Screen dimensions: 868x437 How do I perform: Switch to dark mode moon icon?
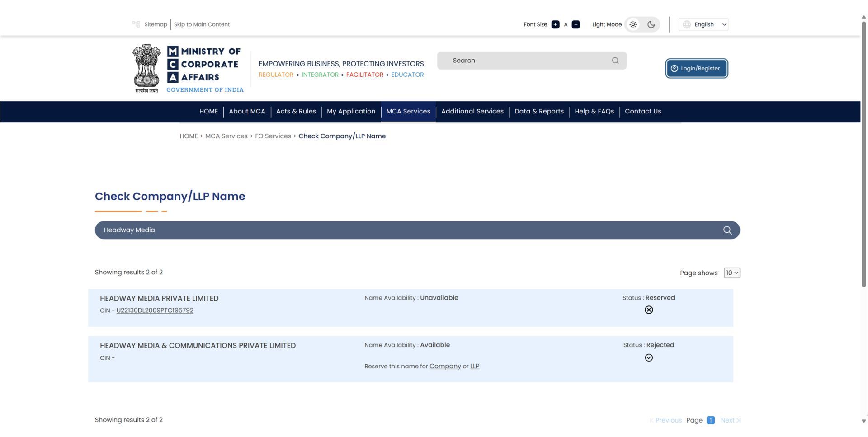pyautogui.click(x=651, y=24)
